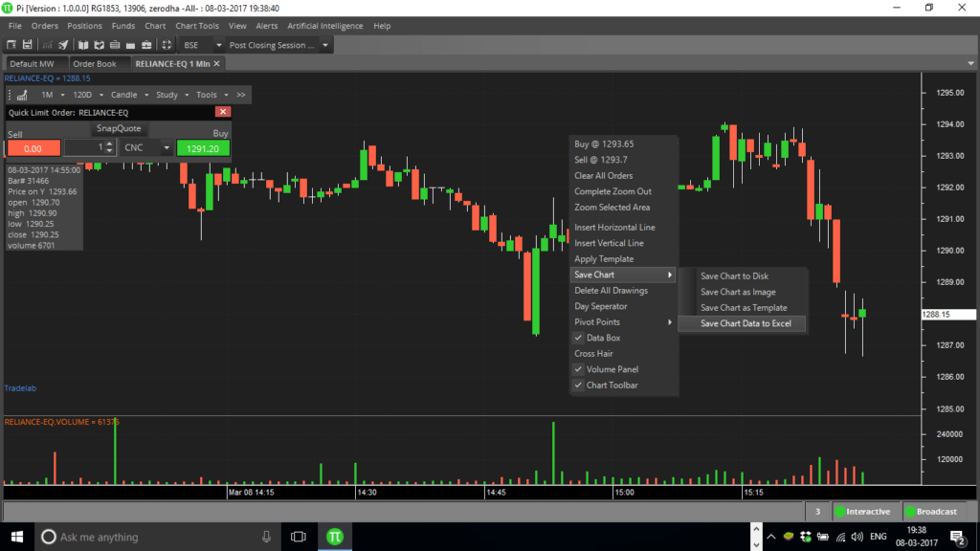980x551 pixels.
Task: Open the chart icon in the main toolbar
Action: pyautogui.click(x=48, y=44)
